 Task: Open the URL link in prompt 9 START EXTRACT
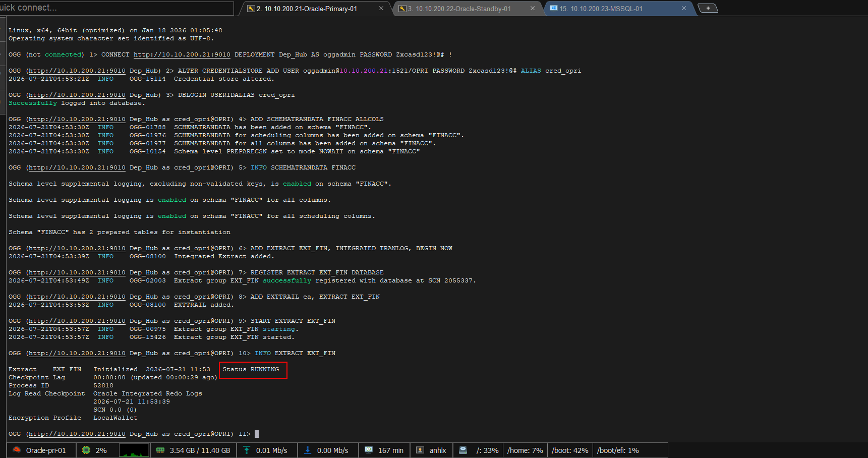click(77, 321)
